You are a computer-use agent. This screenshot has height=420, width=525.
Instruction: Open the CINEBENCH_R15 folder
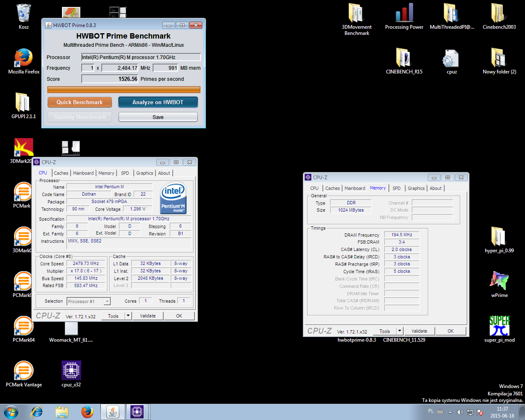click(x=404, y=61)
